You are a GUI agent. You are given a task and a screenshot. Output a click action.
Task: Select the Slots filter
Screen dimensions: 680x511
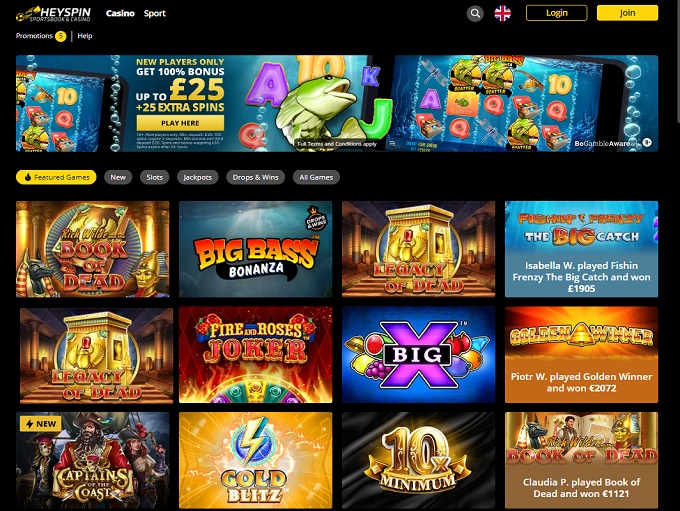click(x=154, y=177)
